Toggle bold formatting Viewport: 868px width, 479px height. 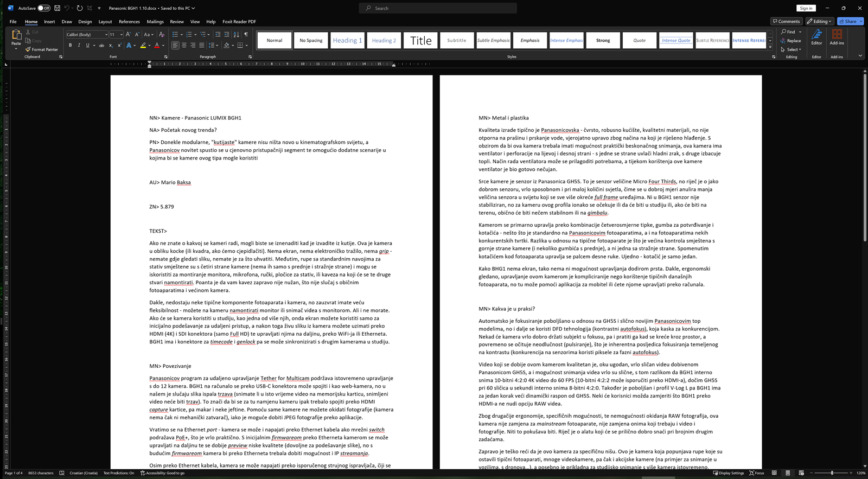(x=70, y=46)
